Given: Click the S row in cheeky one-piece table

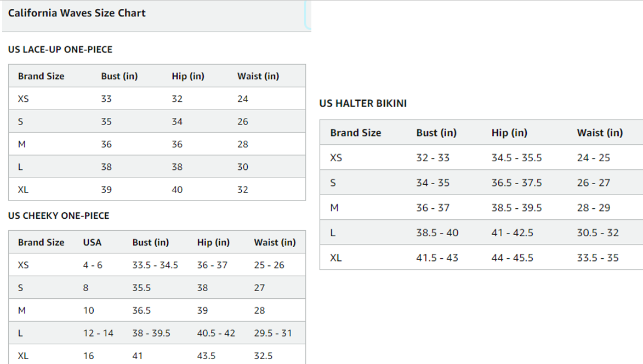Looking at the screenshot, I should pyautogui.click(x=157, y=287).
